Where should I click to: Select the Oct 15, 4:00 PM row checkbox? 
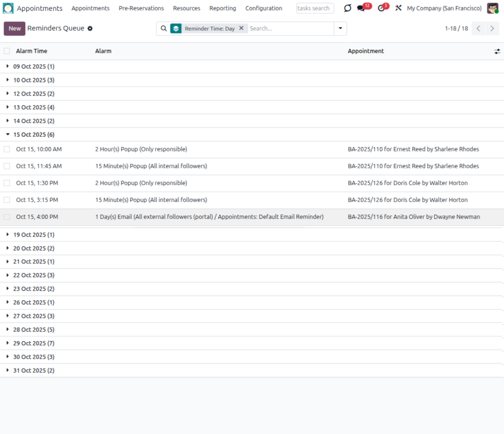tap(7, 217)
